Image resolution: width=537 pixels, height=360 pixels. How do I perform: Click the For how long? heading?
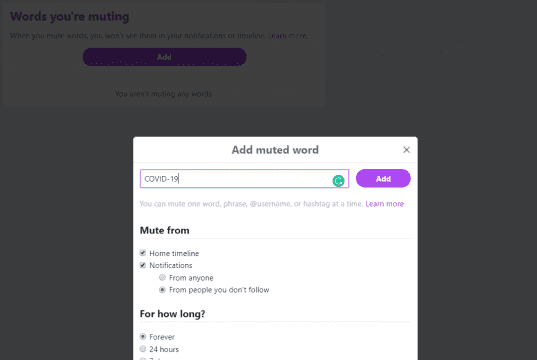[172, 314]
